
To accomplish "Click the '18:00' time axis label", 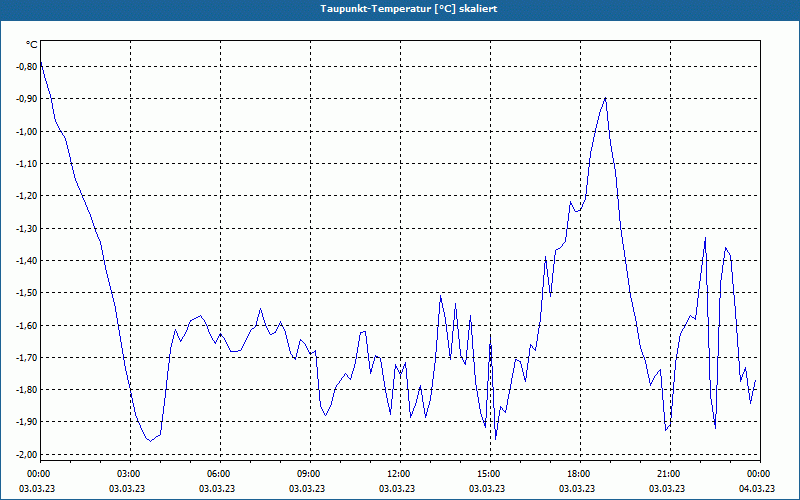I will point(580,473).
